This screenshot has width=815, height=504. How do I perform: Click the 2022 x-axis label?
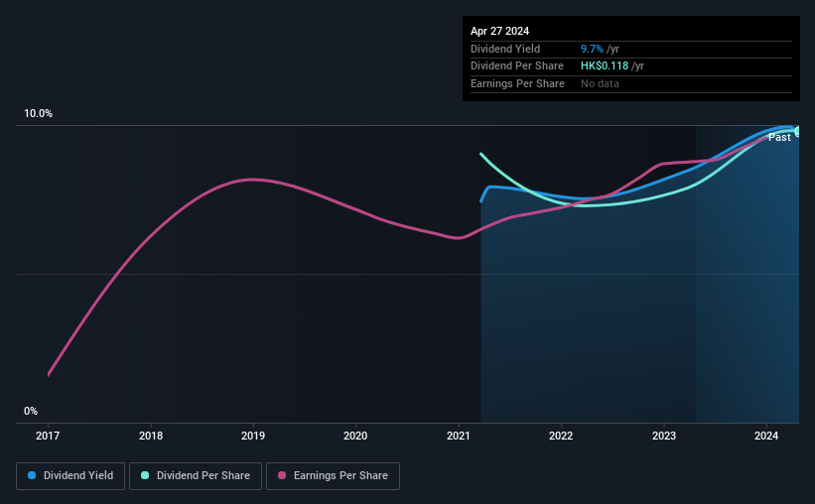coord(561,436)
